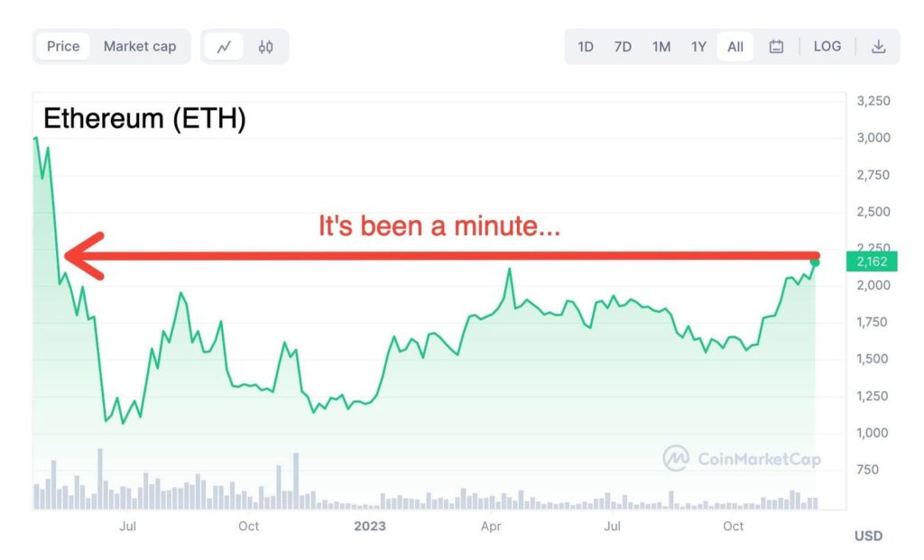Click the Apr time axis label

pyautogui.click(x=491, y=526)
